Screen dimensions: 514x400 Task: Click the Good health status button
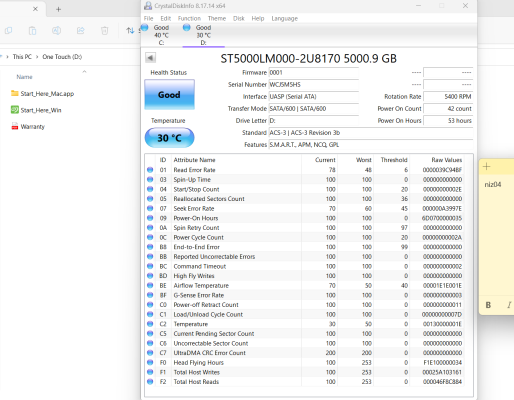[169, 95]
